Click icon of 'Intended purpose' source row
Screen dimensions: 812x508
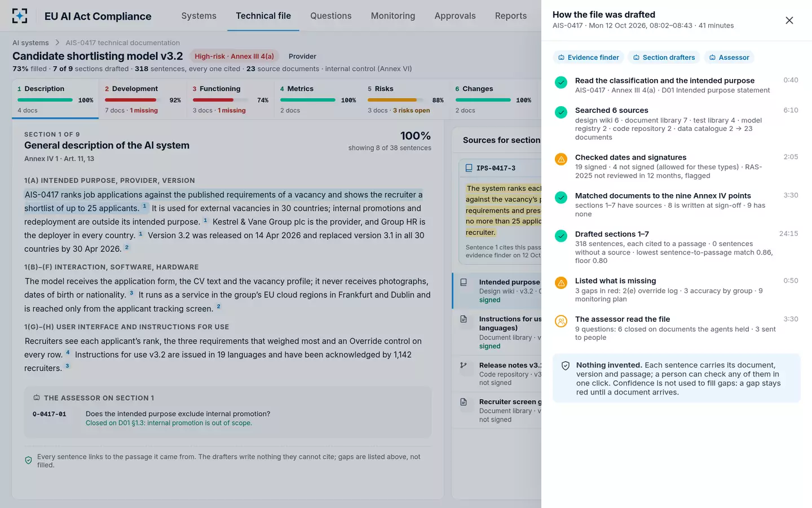click(x=464, y=282)
